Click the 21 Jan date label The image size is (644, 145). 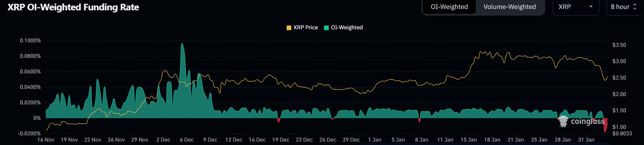click(515, 140)
